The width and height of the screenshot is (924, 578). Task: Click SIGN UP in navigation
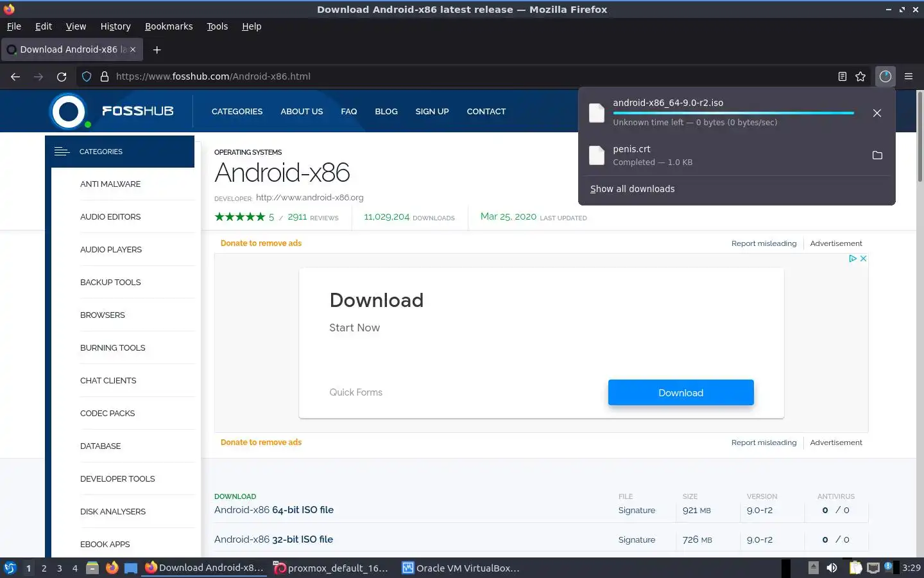tap(432, 112)
